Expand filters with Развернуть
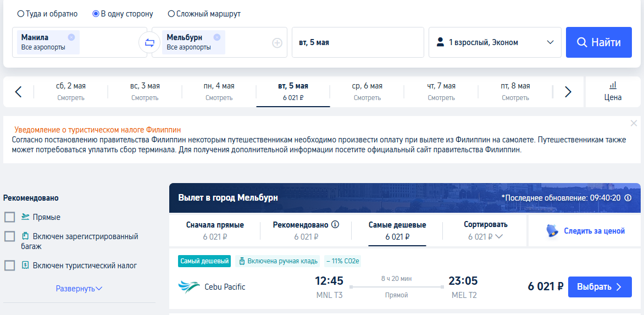644x315 pixels. (79, 289)
